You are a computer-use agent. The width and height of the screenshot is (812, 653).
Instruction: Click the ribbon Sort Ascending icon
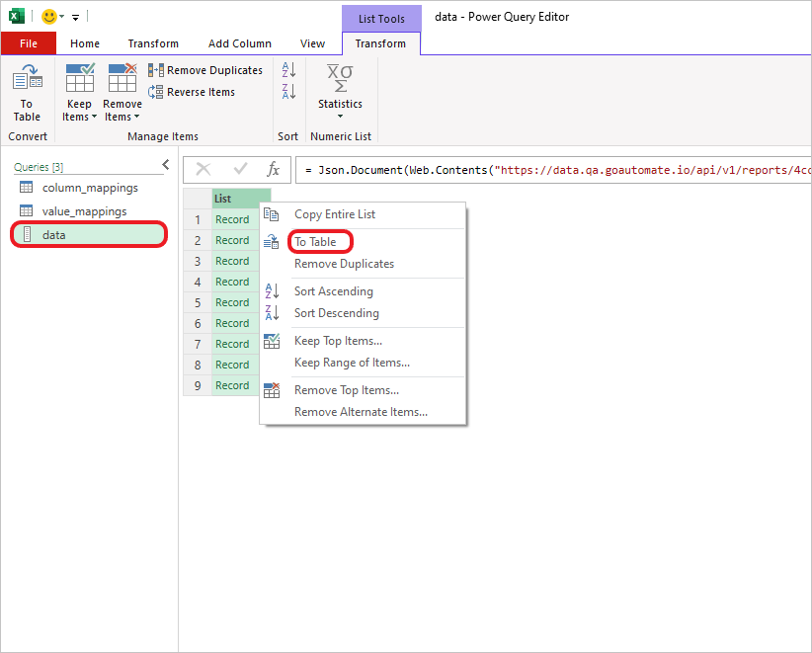point(288,69)
